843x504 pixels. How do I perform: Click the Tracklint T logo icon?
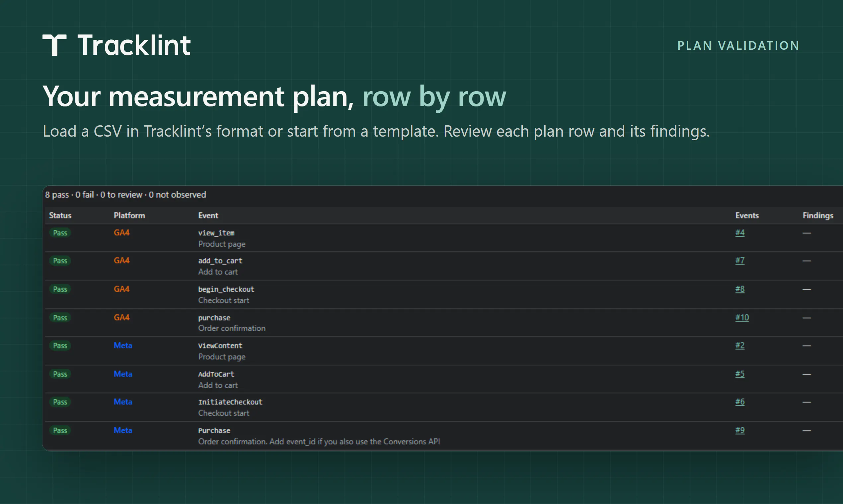54,45
